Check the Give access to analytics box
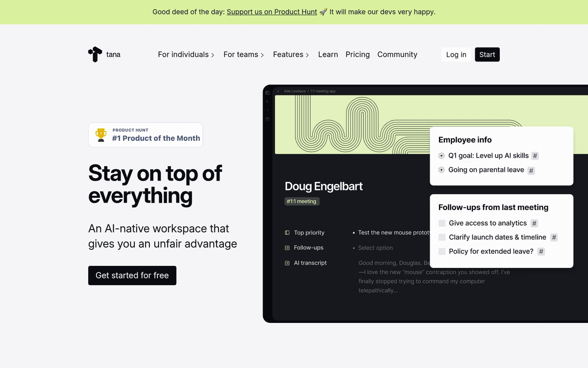This screenshot has width=588, height=368. [442, 223]
